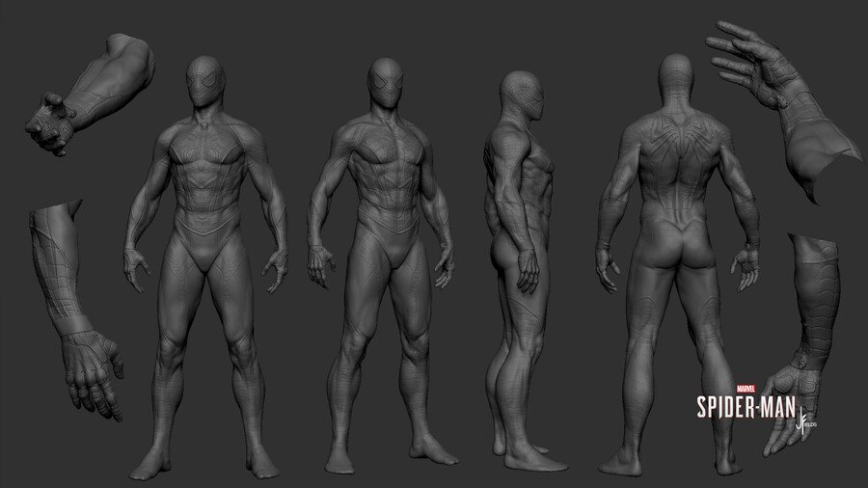Click the clenched fist forearm detail render
The width and height of the screenshot is (868, 488).
click(x=90, y=95)
